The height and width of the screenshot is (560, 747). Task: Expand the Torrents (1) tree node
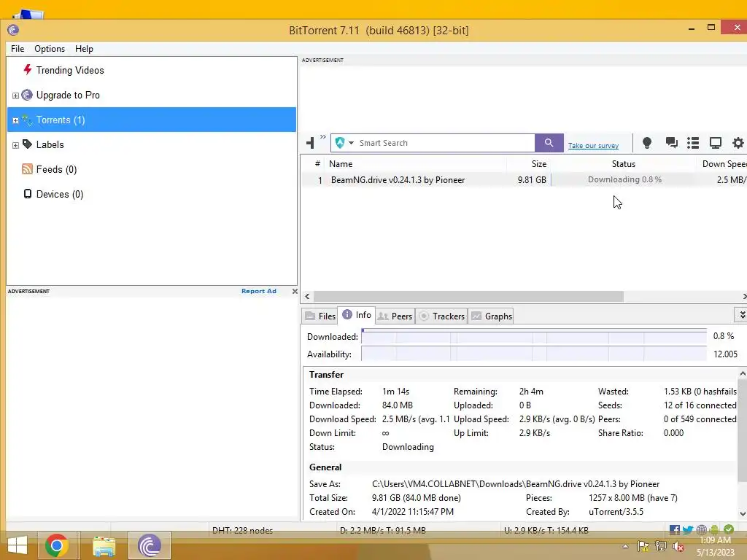(x=15, y=120)
